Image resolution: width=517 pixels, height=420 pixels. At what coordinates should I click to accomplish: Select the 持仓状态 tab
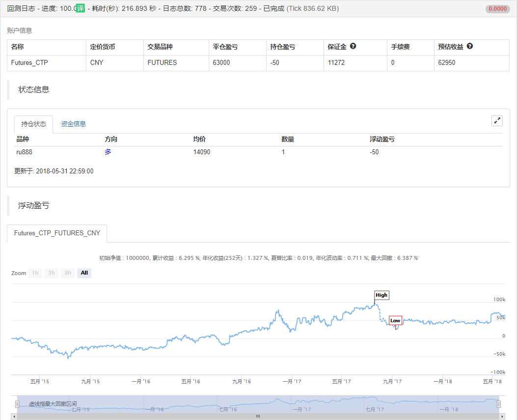point(33,124)
